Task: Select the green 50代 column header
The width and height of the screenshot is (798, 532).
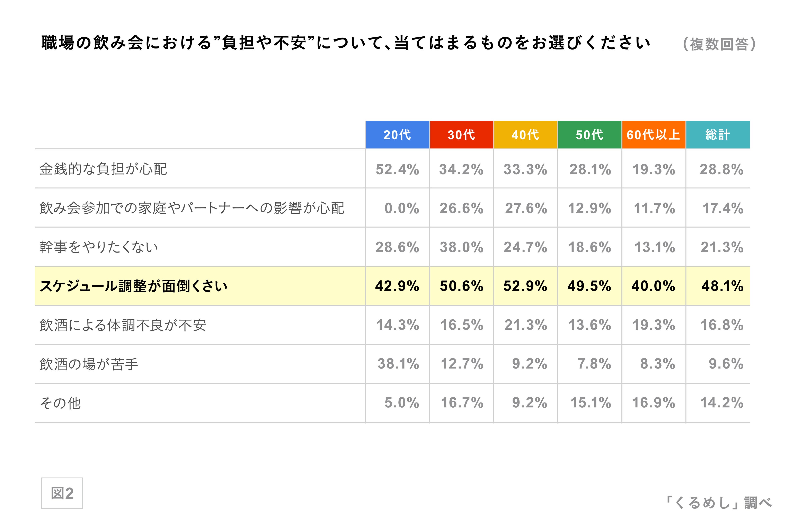Action: click(x=589, y=135)
